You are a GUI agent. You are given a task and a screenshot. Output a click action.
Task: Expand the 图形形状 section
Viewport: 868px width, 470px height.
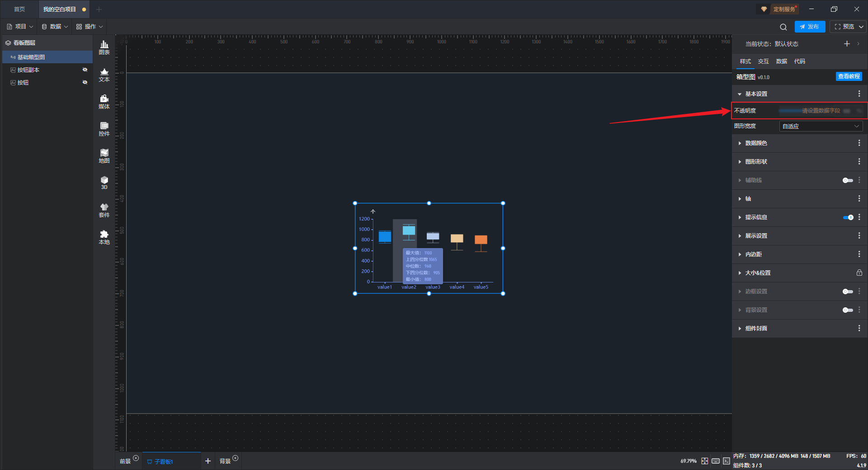tap(740, 162)
